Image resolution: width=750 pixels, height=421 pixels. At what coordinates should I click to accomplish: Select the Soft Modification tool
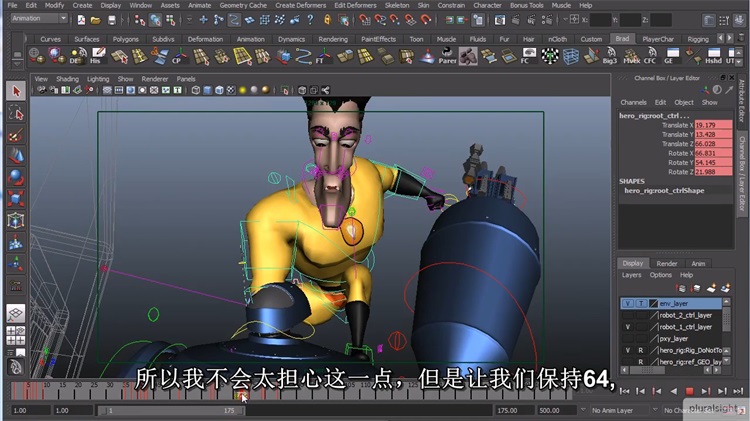pyautogui.click(x=16, y=242)
